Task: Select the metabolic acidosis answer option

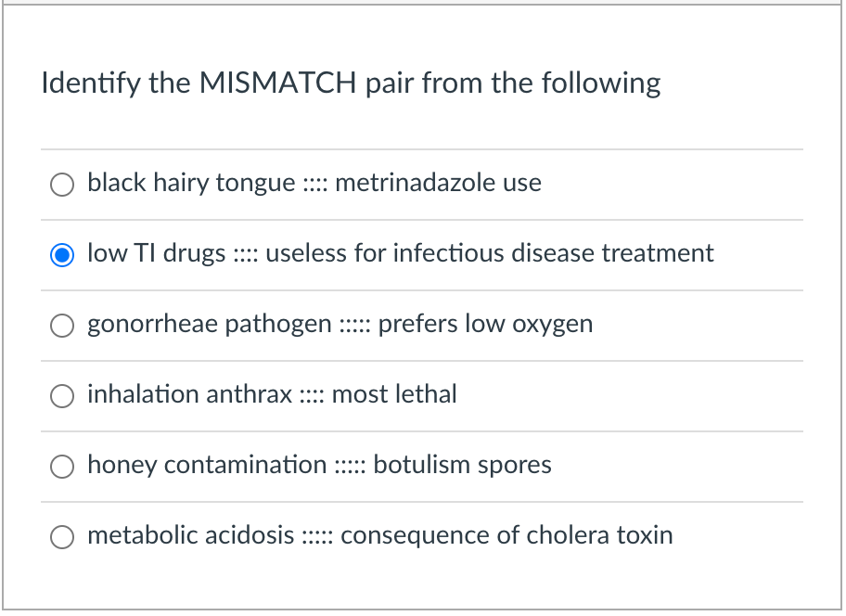Action: [61, 537]
